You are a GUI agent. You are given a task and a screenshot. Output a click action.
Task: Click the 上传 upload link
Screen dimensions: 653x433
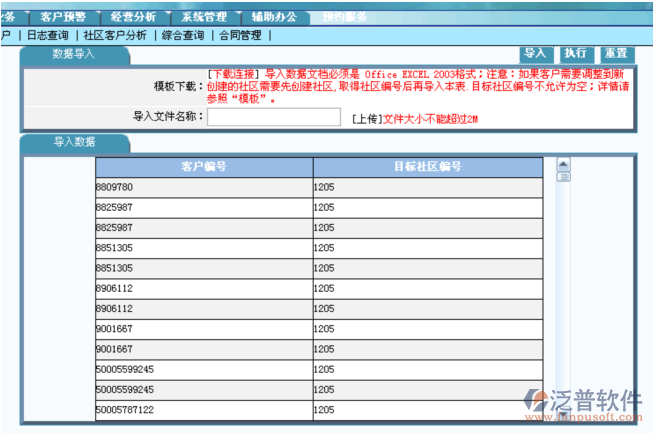pyautogui.click(x=366, y=118)
